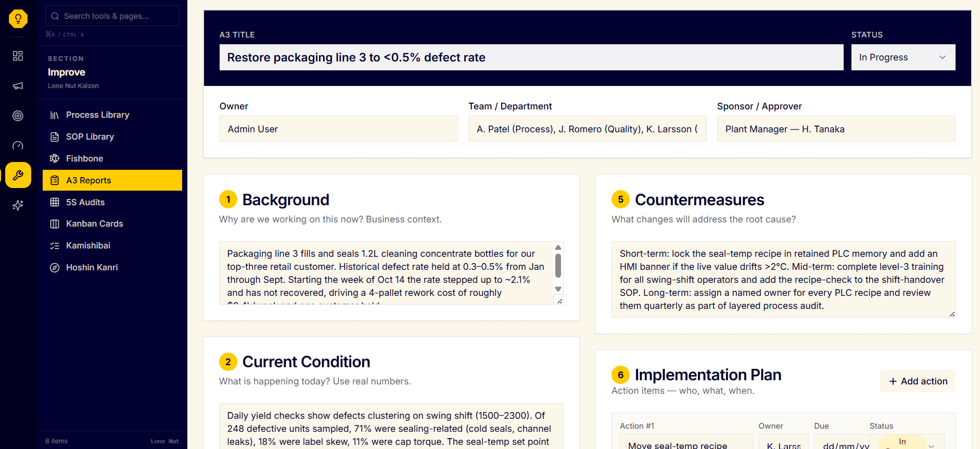The image size is (980, 449).
Task: Click the number 6 step badge
Action: (x=620, y=375)
